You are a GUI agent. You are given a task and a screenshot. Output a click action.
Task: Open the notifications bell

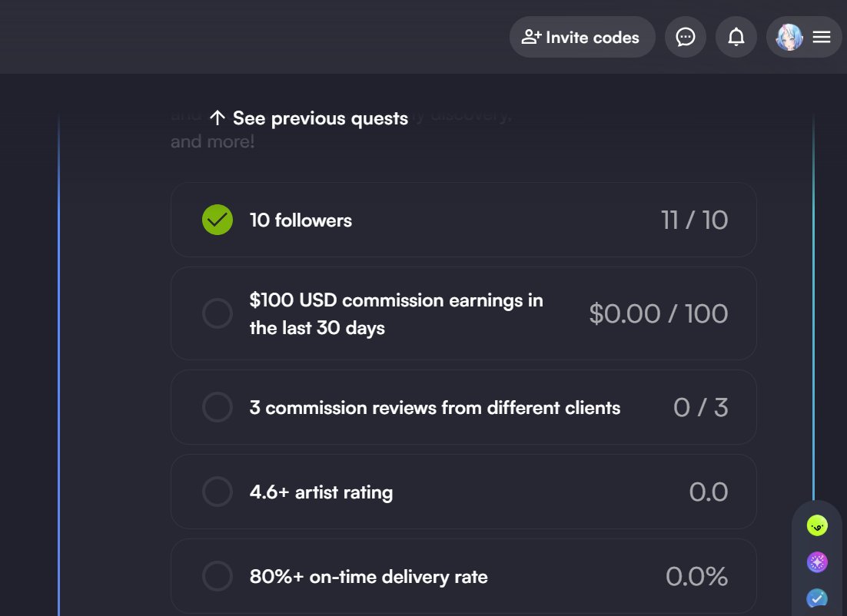736,37
